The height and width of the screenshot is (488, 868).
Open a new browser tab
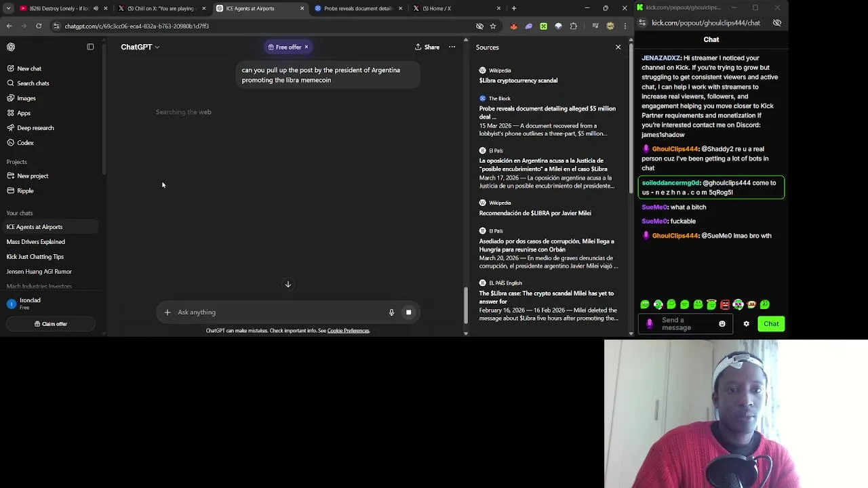point(514,8)
